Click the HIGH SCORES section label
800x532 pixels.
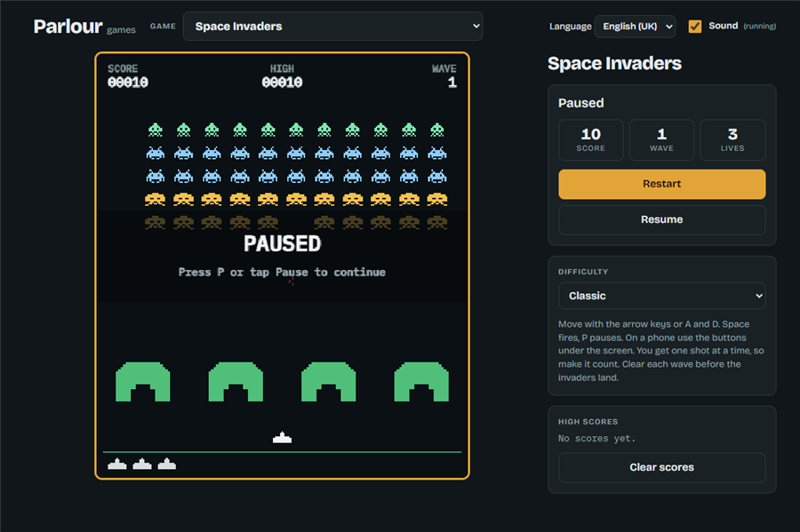pos(588,421)
